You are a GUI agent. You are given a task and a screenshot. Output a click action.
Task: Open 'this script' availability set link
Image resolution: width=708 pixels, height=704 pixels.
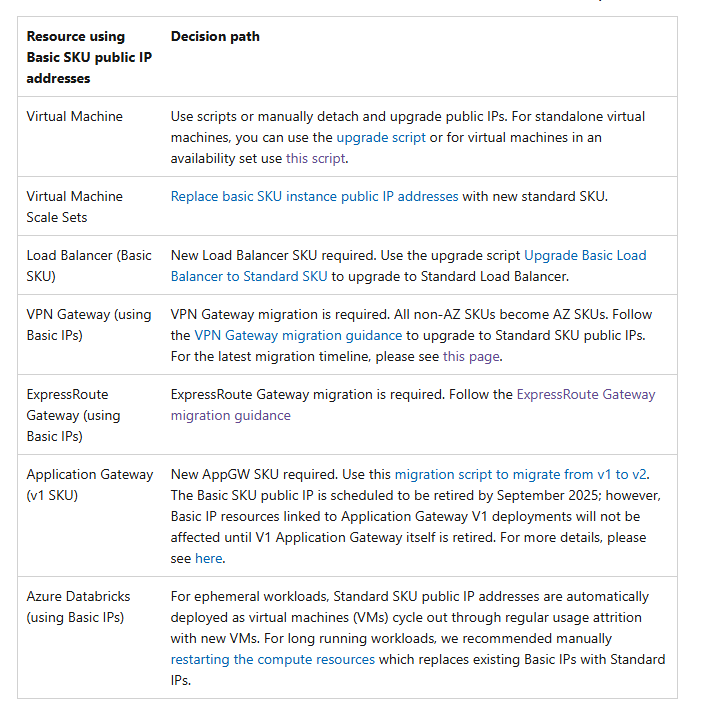316,159
